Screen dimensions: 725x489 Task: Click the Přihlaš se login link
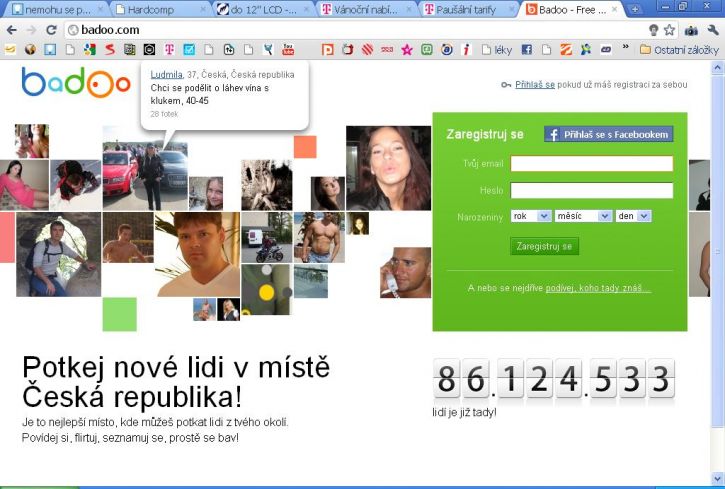pos(535,85)
